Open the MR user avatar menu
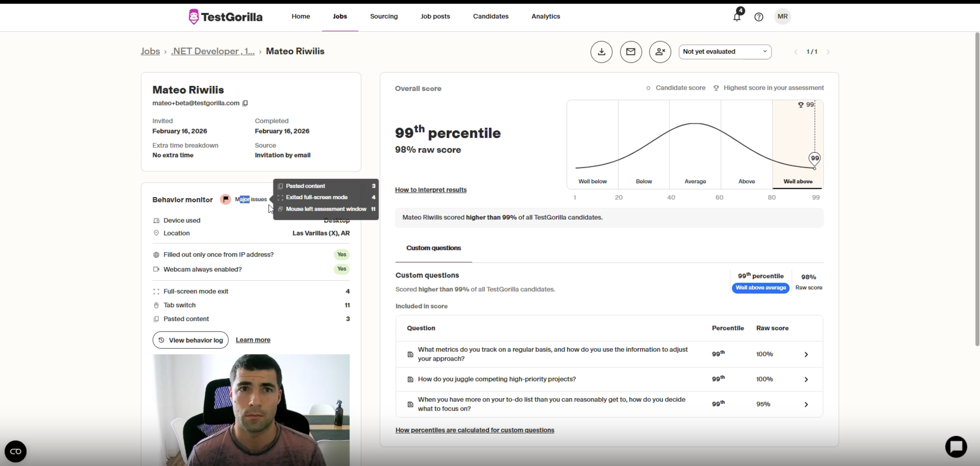The image size is (980, 466). pos(783,16)
